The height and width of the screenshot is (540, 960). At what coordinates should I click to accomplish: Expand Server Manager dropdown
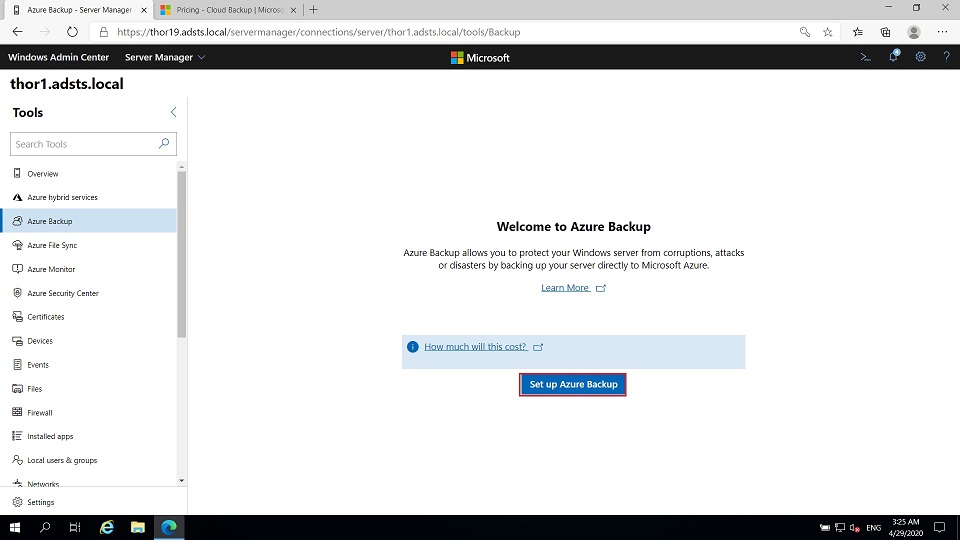[x=165, y=57]
